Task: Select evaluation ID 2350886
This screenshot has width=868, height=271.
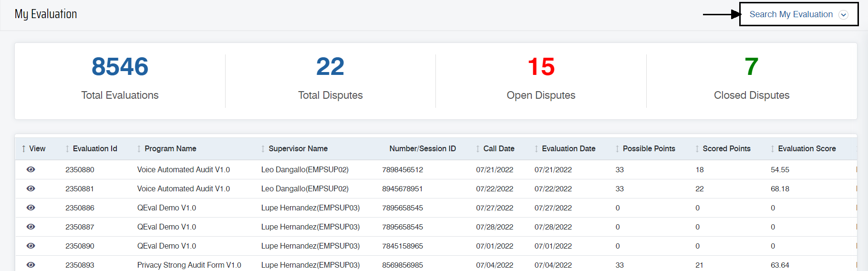Action: point(80,208)
